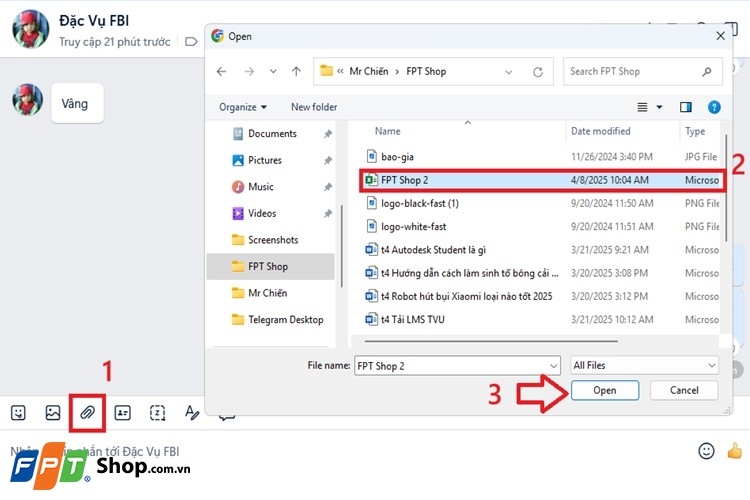Click the tag label icon beside access time
750x500 pixels.
coord(191,42)
